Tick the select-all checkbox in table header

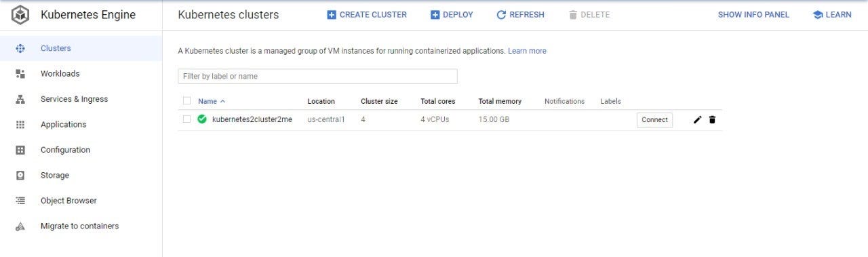point(187,101)
